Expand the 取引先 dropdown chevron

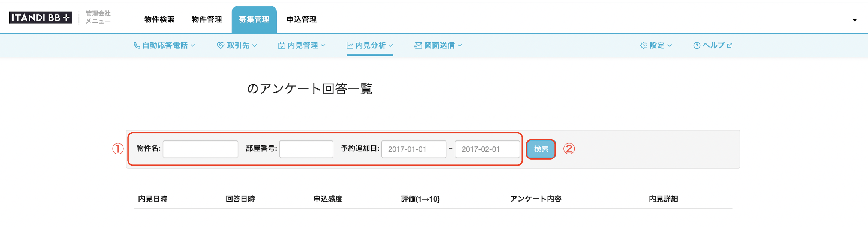(x=255, y=45)
